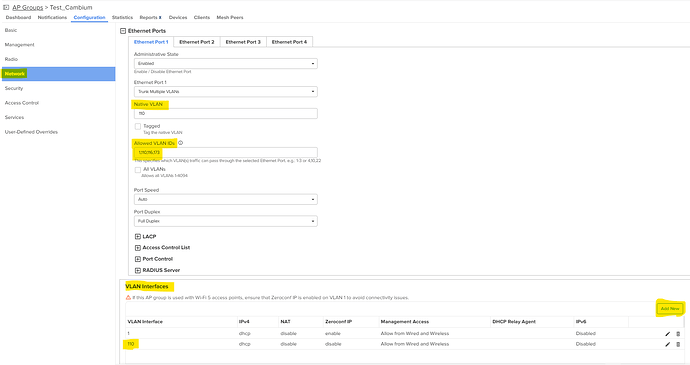Collapse the Ethernet Ports section
The width and height of the screenshot is (690, 365).
coord(123,31)
